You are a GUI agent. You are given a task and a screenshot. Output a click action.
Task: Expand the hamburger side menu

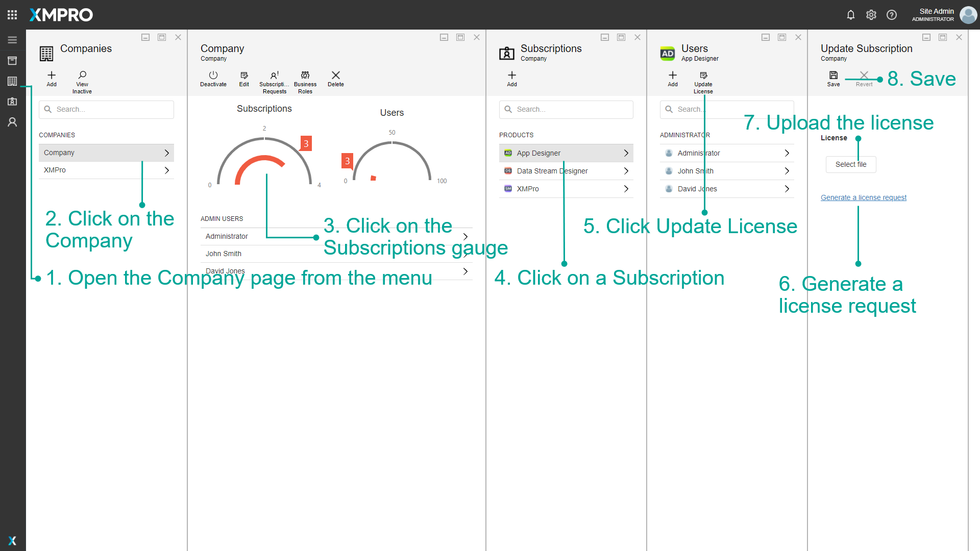(12, 40)
